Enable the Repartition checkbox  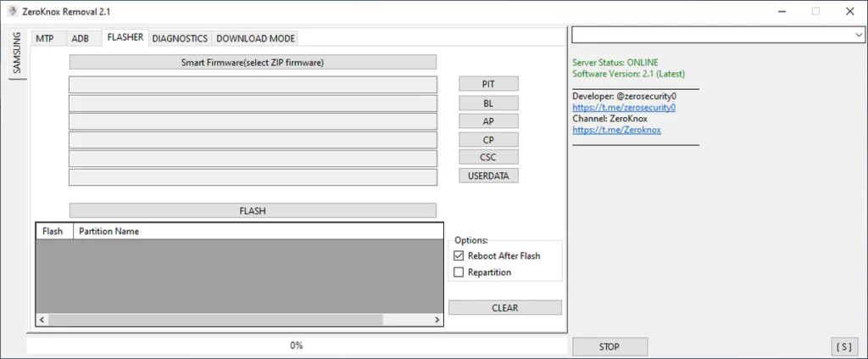pyautogui.click(x=459, y=272)
